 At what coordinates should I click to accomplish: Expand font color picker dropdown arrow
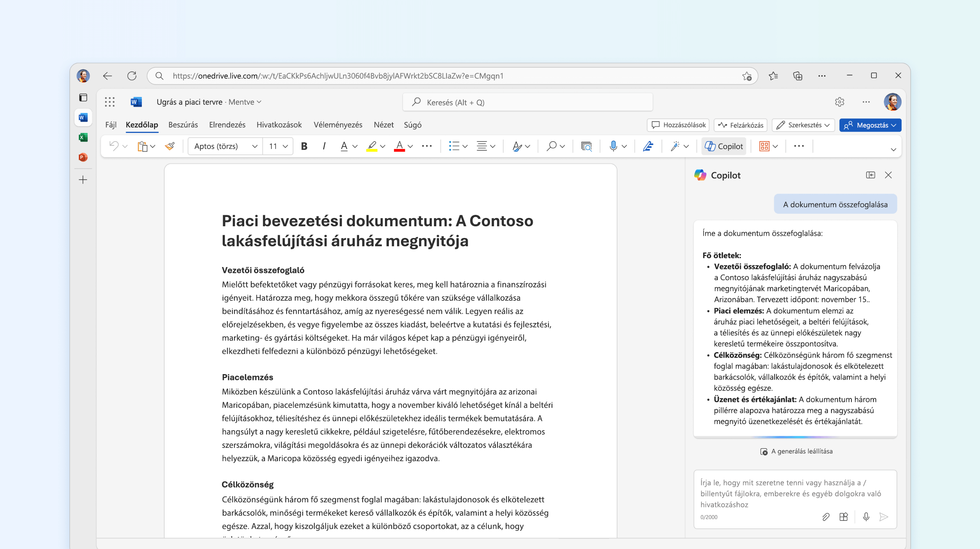(x=410, y=146)
